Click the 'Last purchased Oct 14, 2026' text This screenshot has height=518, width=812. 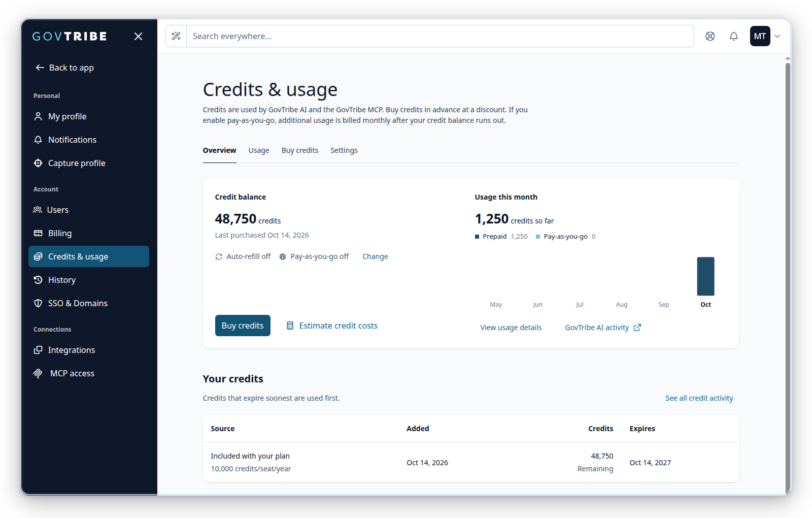pos(262,235)
